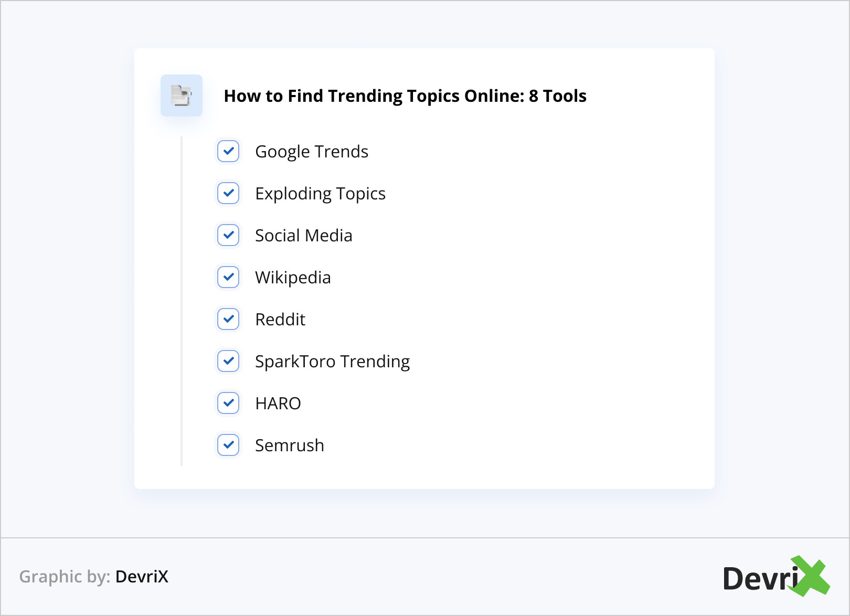Click the "Graphic by: DevriX" credit text

(x=94, y=577)
